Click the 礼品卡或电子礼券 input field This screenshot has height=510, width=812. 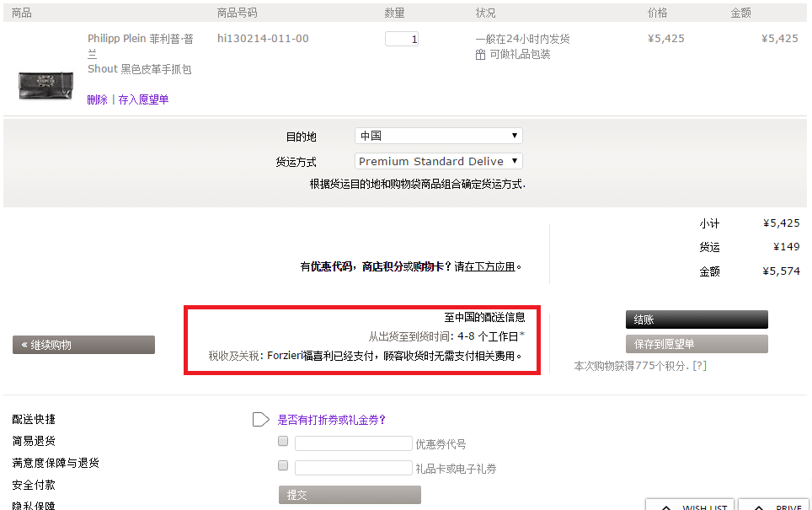click(x=354, y=468)
